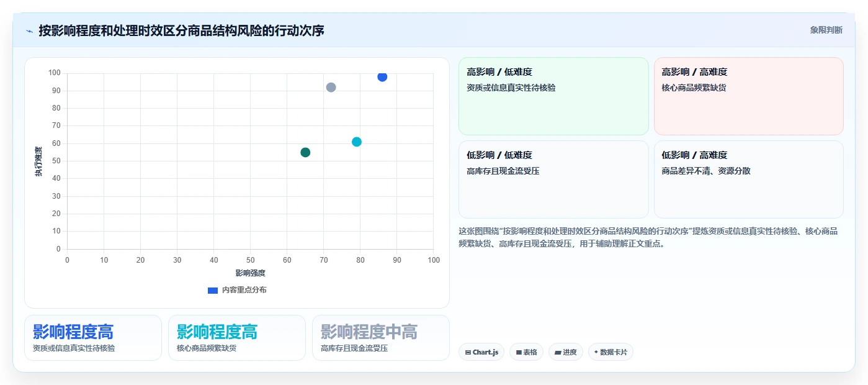
Task: Click the gray scatter point near 72
Action: (x=331, y=88)
